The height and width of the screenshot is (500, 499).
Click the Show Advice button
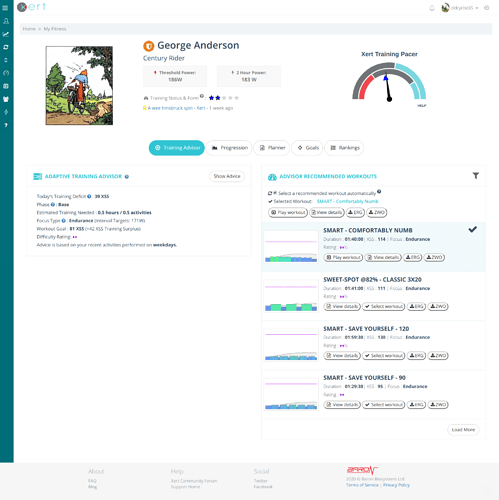227,176
